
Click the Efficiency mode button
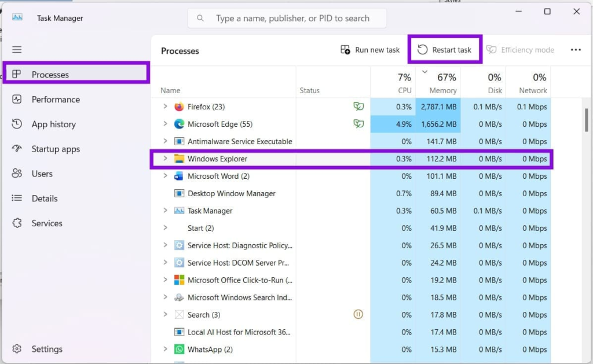(x=520, y=50)
